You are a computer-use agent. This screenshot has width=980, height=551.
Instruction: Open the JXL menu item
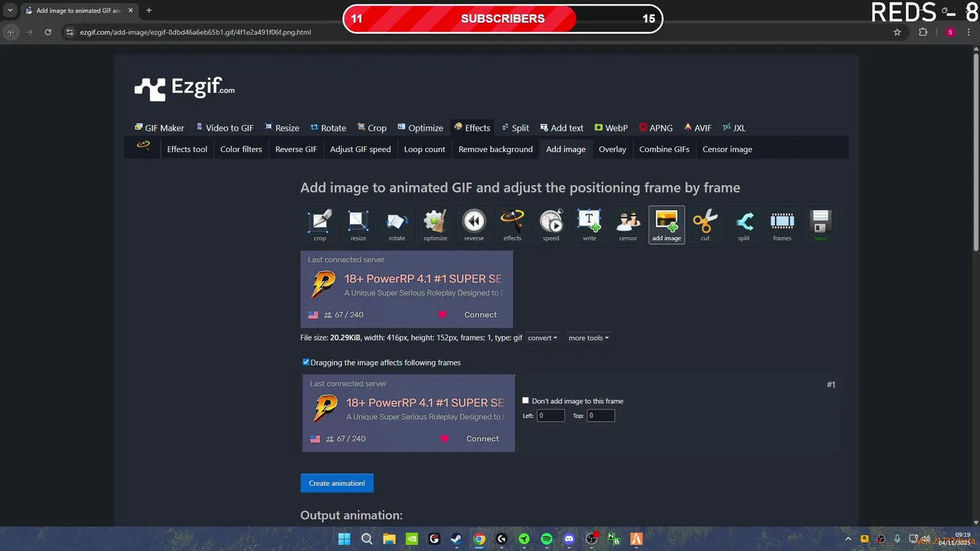[x=733, y=128]
